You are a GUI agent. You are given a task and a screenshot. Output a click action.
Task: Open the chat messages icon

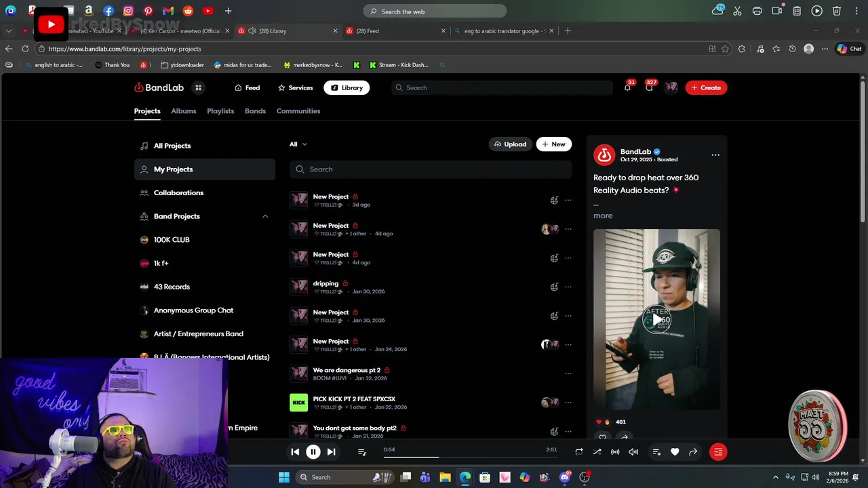[649, 87]
